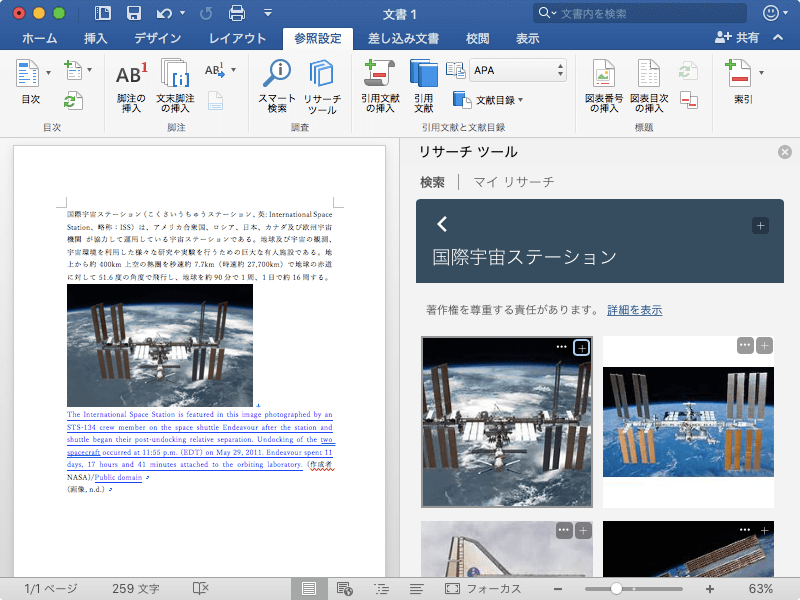
Task: Click the Public domain link in document
Action: (118, 477)
